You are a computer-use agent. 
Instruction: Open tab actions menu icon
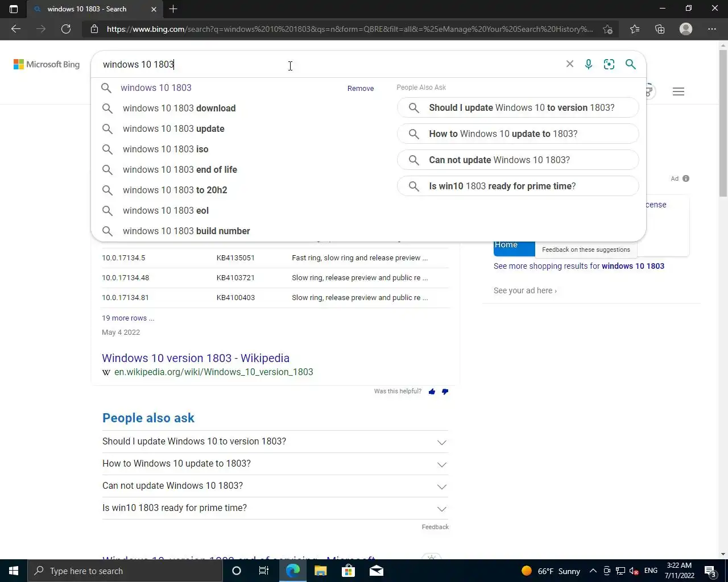[x=14, y=9]
